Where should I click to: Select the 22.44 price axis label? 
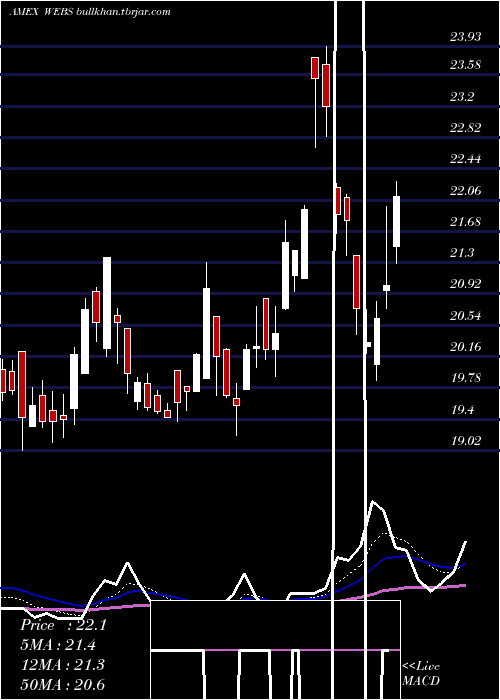click(x=466, y=158)
